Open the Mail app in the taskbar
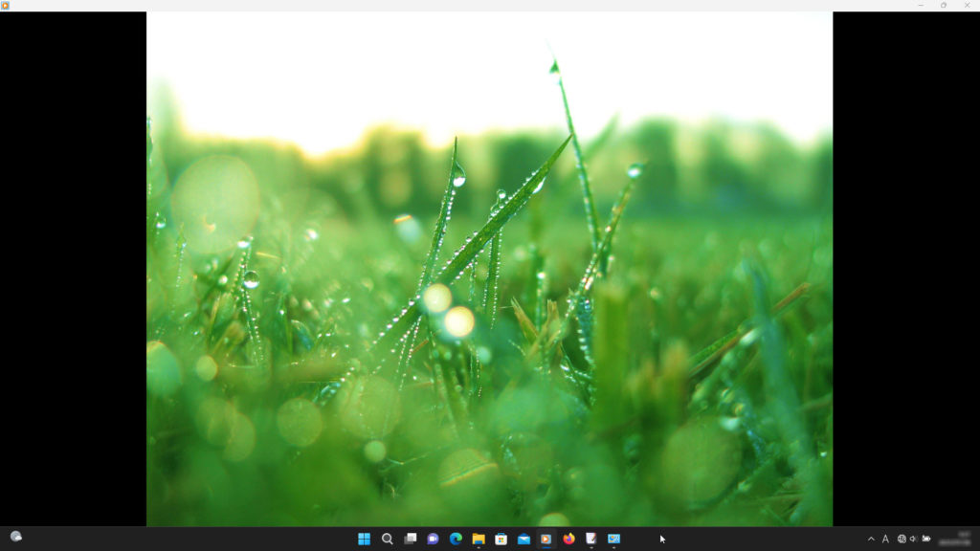 click(523, 539)
